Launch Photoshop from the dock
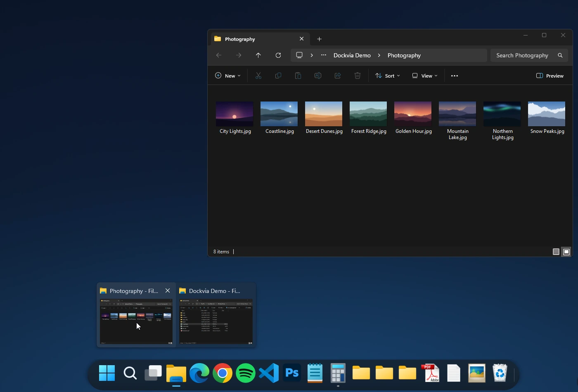578x392 pixels. click(292, 373)
